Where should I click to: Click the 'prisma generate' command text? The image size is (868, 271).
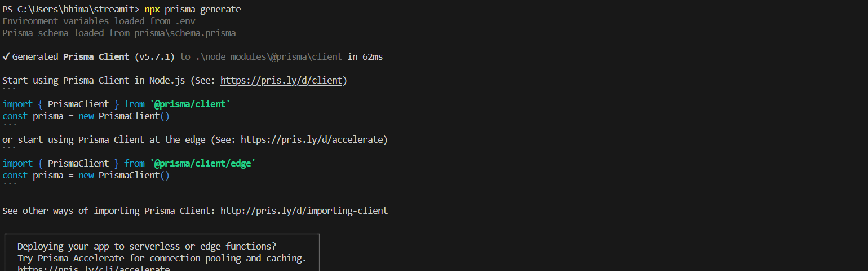tap(203, 10)
